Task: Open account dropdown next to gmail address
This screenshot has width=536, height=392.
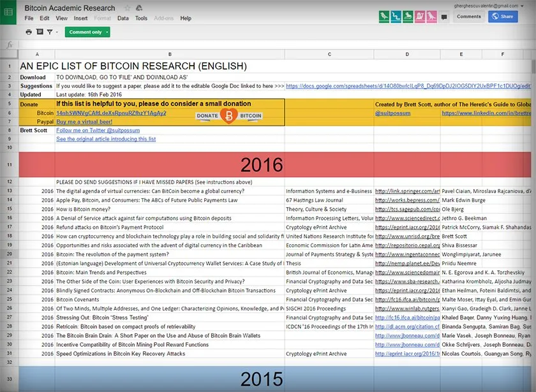Action: tap(522, 6)
